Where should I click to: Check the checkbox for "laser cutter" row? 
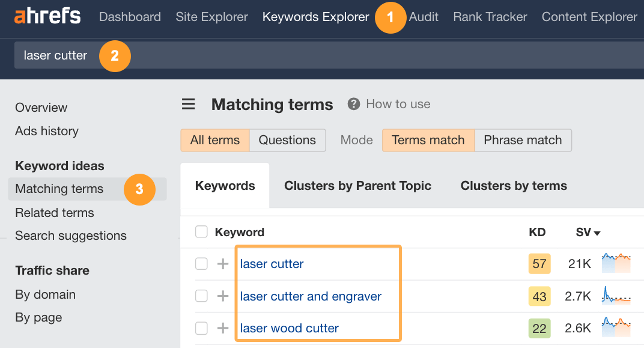[x=201, y=263]
